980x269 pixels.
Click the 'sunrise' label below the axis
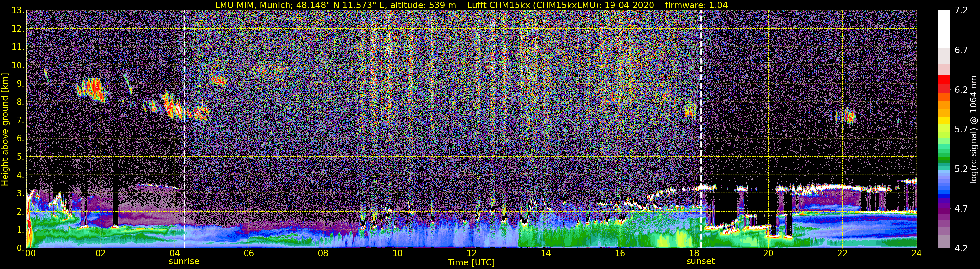pos(184,262)
